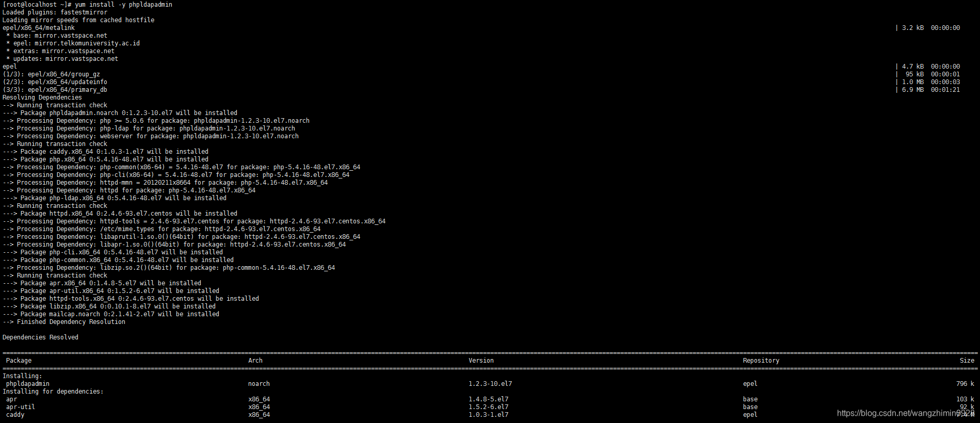The width and height of the screenshot is (980, 423).
Task: Click 'Package libzip.x86_64 0:0.10.1-8.el7' line
Action: click(x=109, y=306)
